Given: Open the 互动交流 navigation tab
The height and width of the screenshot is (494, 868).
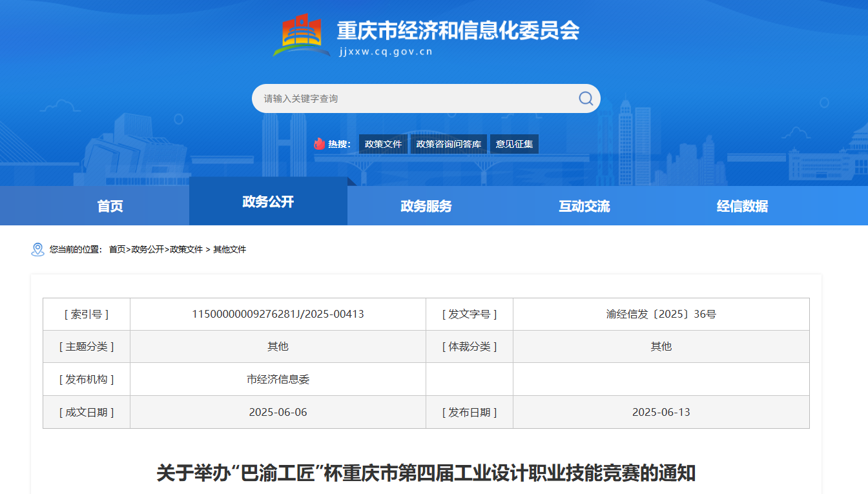Looking at the screenshot, I should click(x=584, y=206).
